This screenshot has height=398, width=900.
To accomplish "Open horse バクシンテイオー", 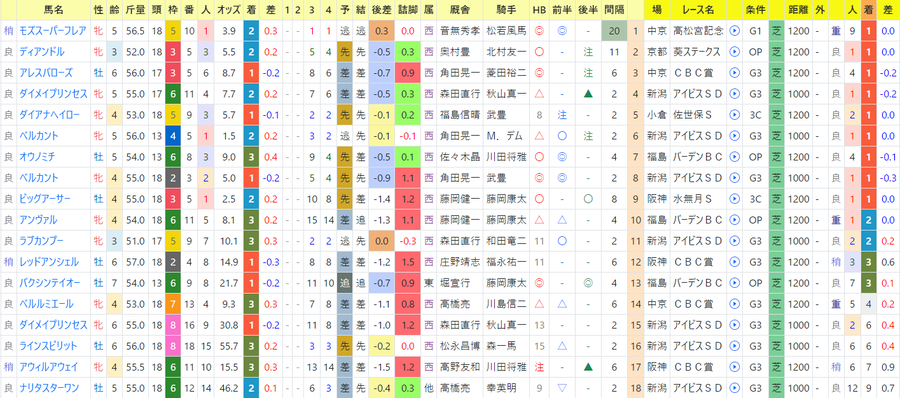I will point(49,283).
